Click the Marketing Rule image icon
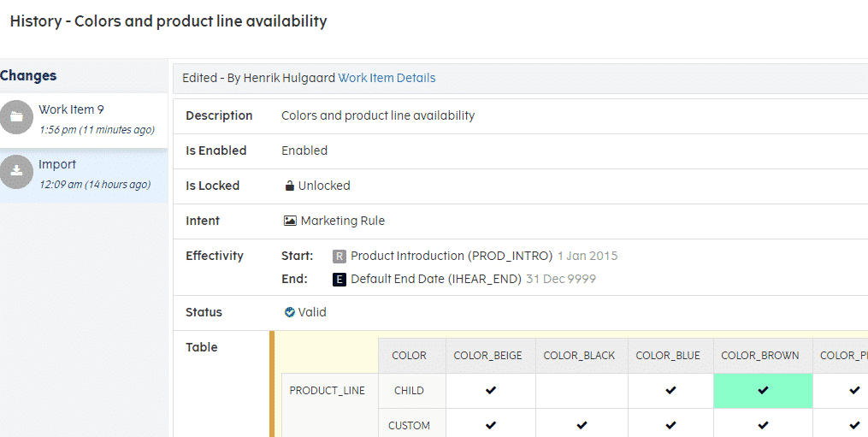 (290, 221)
